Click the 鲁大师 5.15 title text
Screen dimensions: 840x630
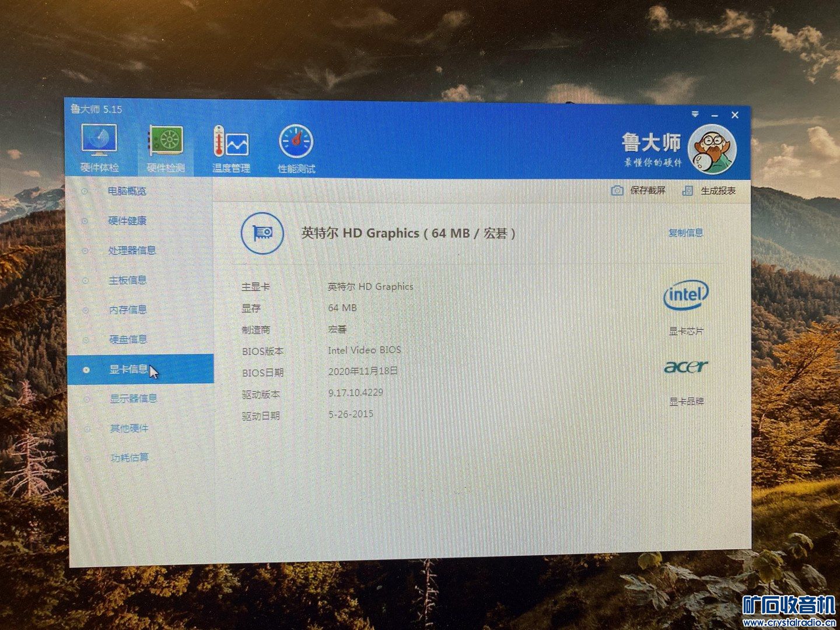(x=96, y=109)
